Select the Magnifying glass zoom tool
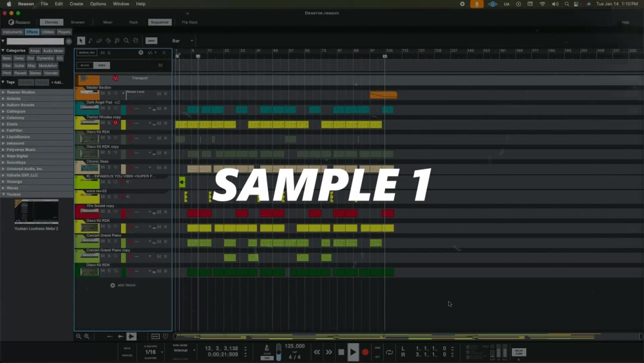The width and height of the screenshot is (644, 363). 126,41
